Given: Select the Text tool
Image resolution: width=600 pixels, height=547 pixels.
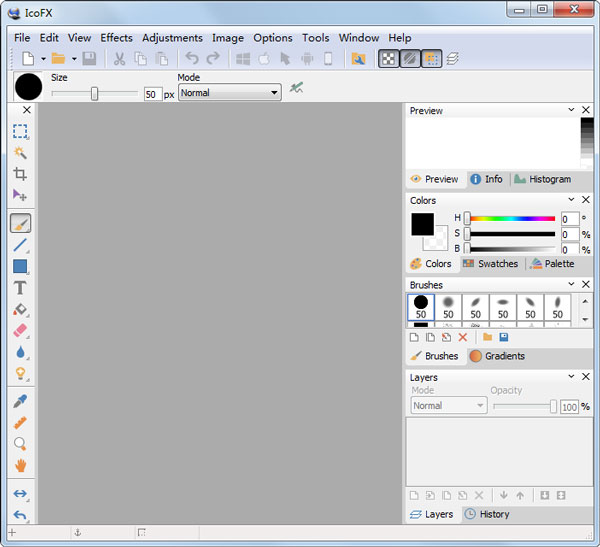Looking at the screenshot, I should pos(20,288).
